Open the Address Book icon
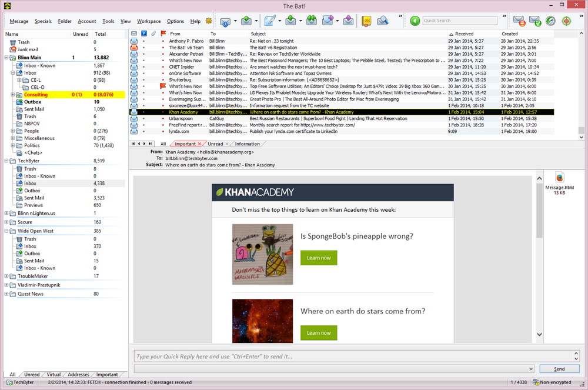Viewport: 588px width, 390px height. [367, 21]
